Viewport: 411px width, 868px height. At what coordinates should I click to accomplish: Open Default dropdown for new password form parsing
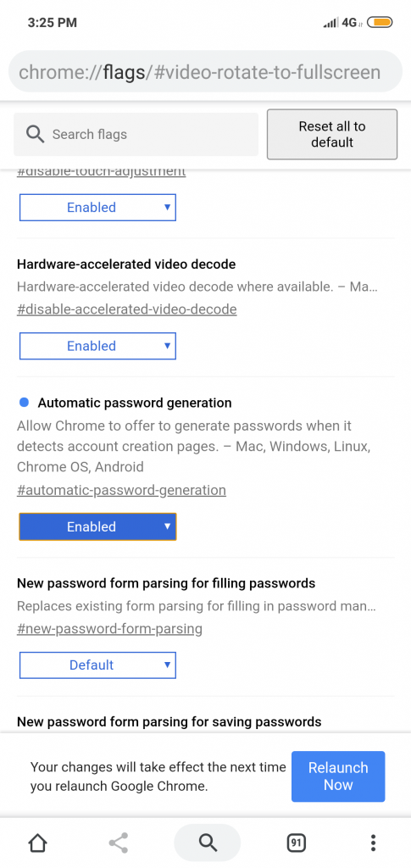pyautogui.click(x=97, y=665)
